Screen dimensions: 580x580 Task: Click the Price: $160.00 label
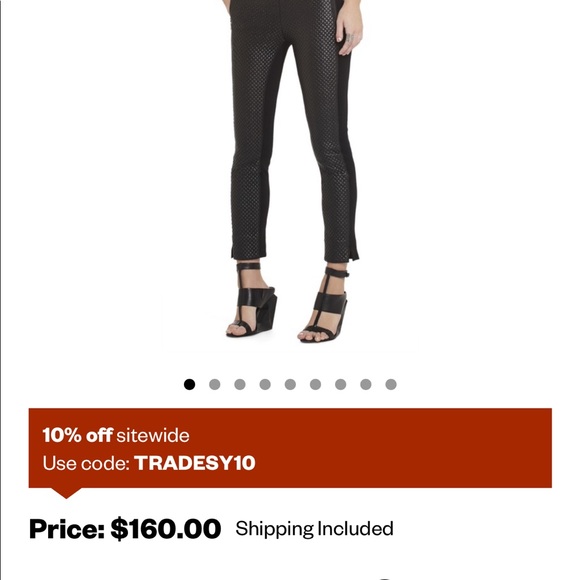[x=125, y=529]
